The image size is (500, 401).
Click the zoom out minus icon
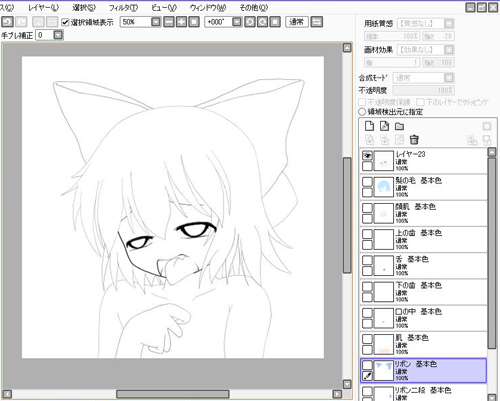pyautogui.click(x=169, y=22)
